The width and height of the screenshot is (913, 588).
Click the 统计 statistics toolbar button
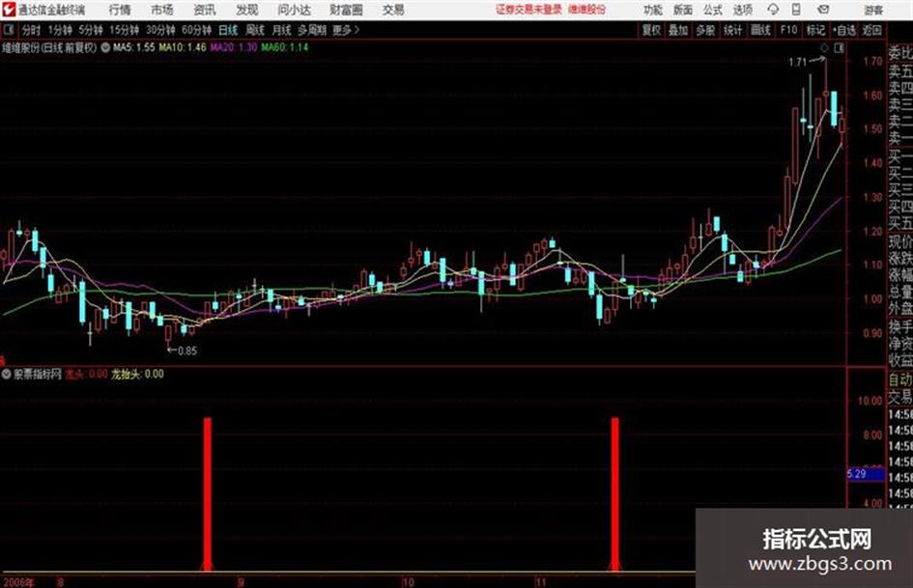[x=733, y=30]
